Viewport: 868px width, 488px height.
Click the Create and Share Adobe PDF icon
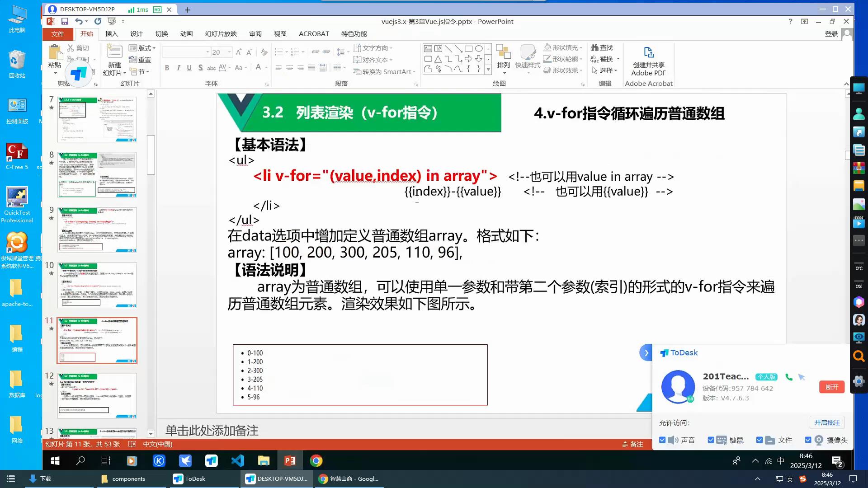point(648,61)
